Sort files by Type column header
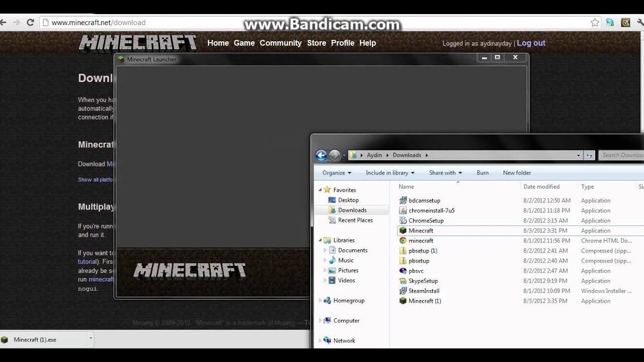644x362 pixels. click(x=588, y=187)
